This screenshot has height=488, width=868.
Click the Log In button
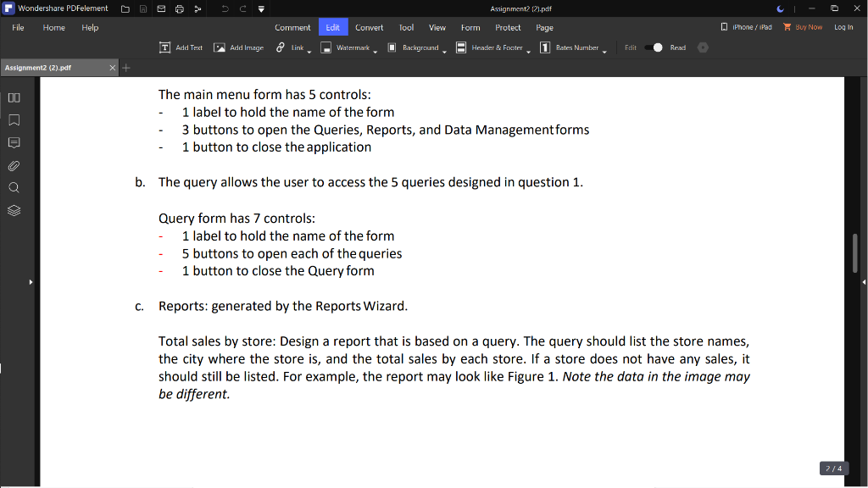(843, 27)
